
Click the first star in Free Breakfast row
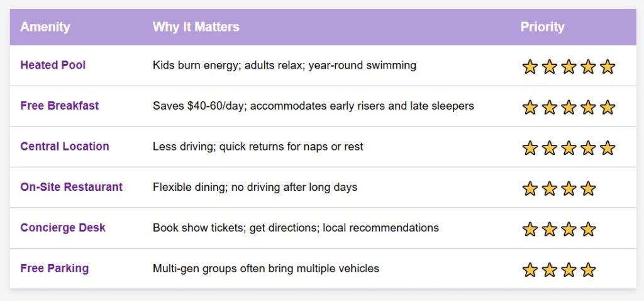[530, 108]
